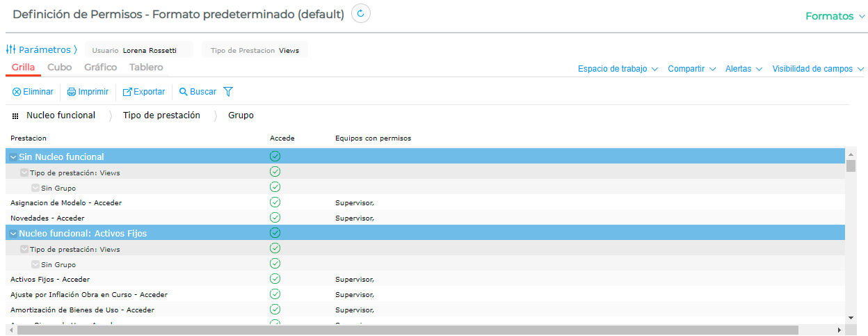This screenshot has height=336, width=868.
Task: Click the grid grouping dots icon
Action: coord(15,116)
